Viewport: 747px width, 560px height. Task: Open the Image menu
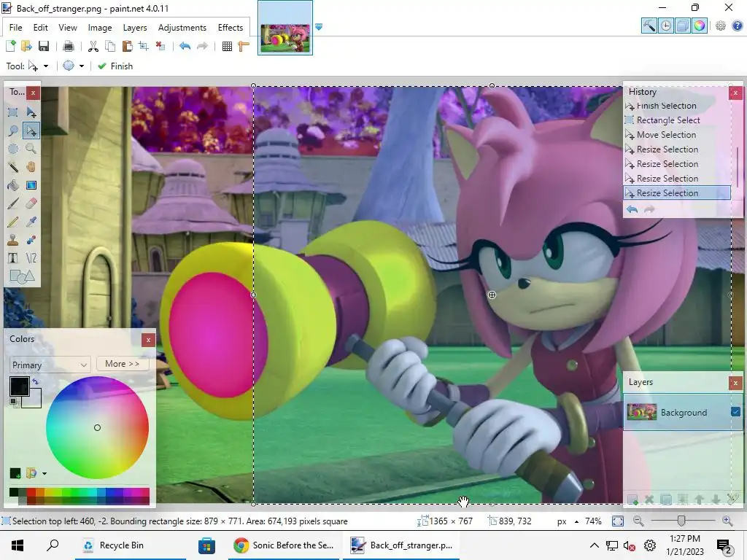[x=99, y=28]
